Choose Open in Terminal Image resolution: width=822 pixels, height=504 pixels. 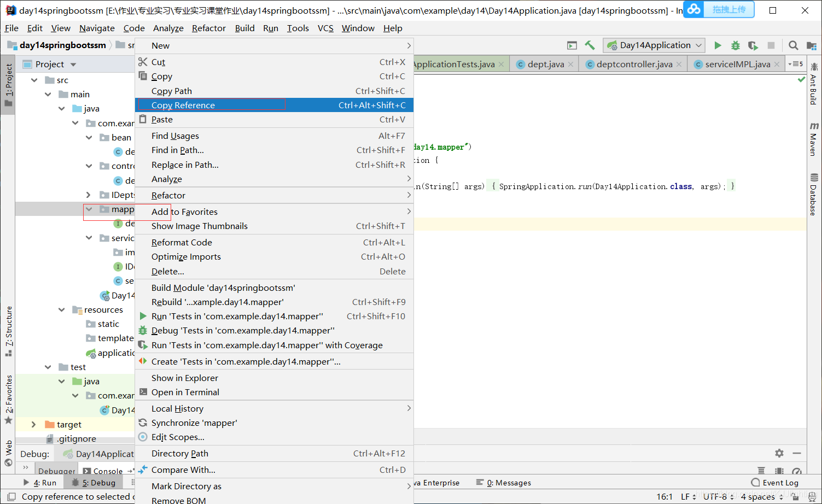click(274, 392)
